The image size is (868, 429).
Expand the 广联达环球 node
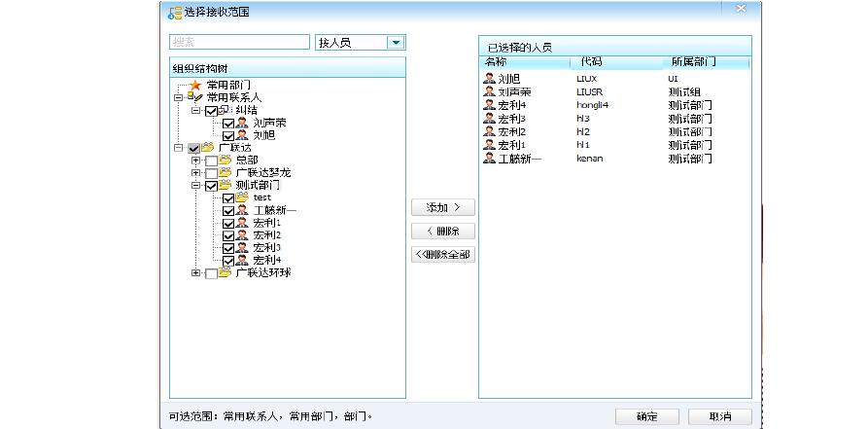(195, 272)
